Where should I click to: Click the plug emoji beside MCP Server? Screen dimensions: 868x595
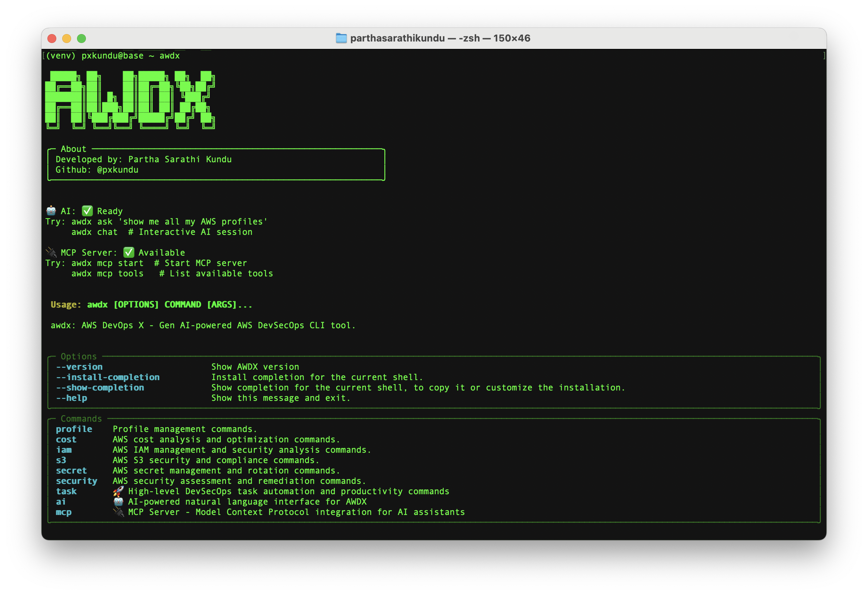point(51,252)
